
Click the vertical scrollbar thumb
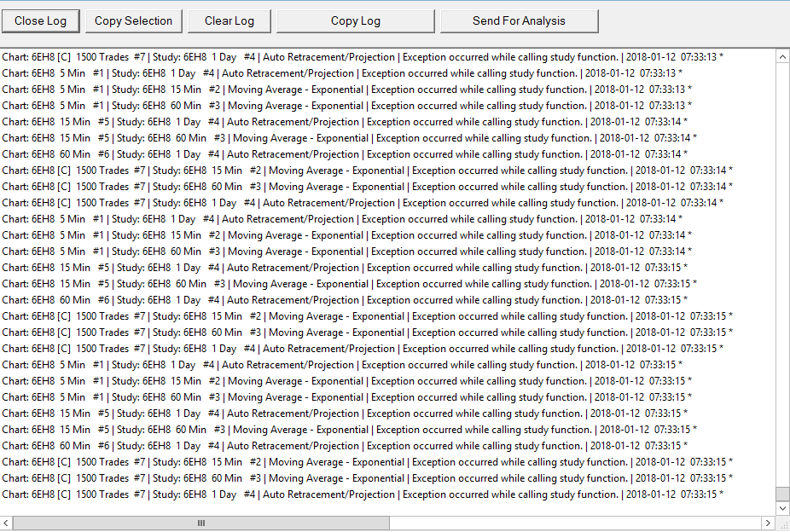(782, 494)
